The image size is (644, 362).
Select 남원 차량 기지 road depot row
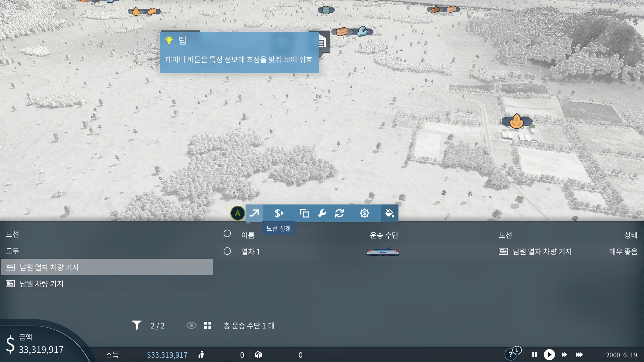pyautogui.click(x=107, y=284)
